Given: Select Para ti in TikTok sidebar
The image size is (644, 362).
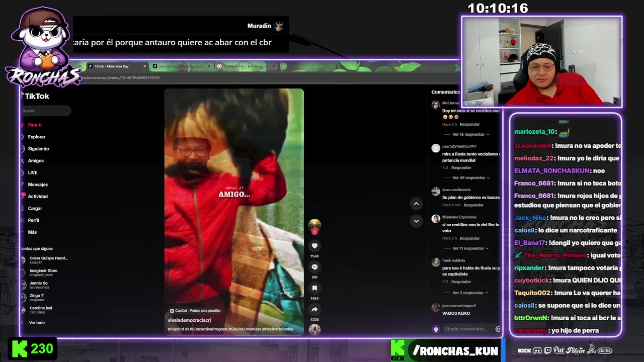Looking at the screenshot, I should click(x=34, y=125).
